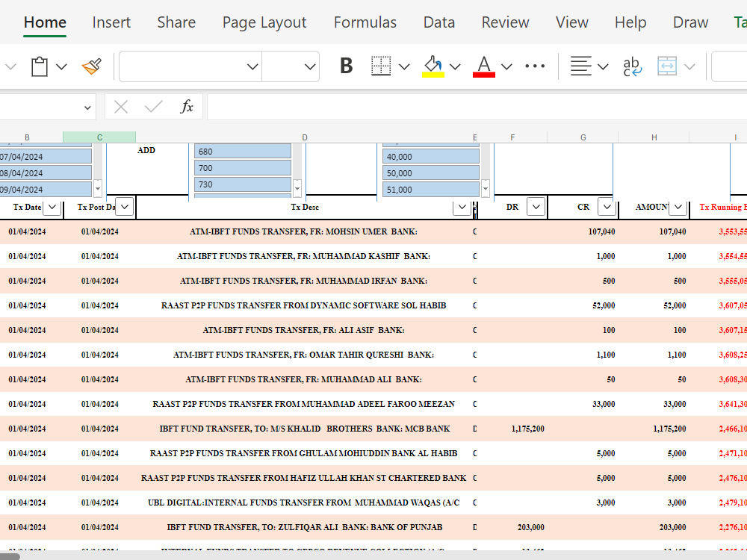The width and height of the screenshot is (747, 560).
Task: Apply cell borders icon
Action: [381, 66]
